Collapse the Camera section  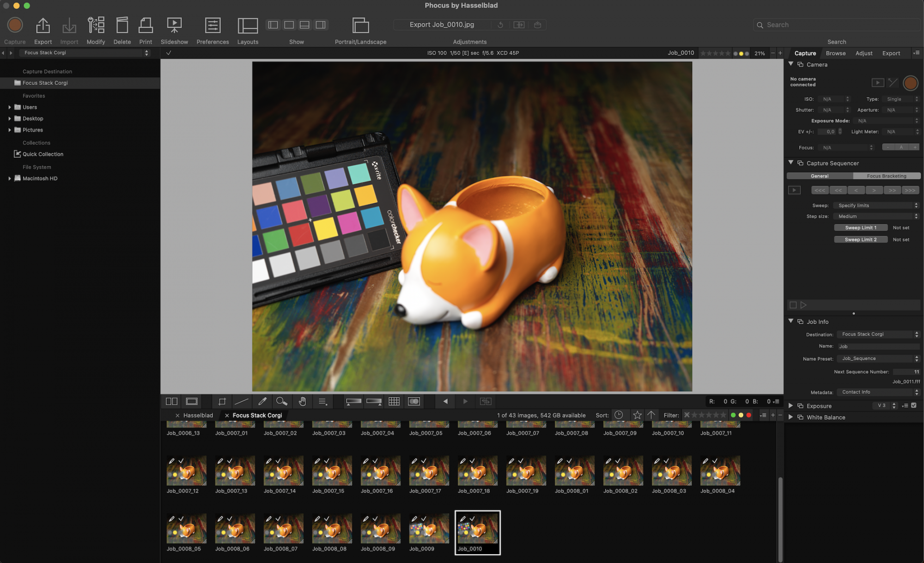pyautogui.click(x=790, y=64)
